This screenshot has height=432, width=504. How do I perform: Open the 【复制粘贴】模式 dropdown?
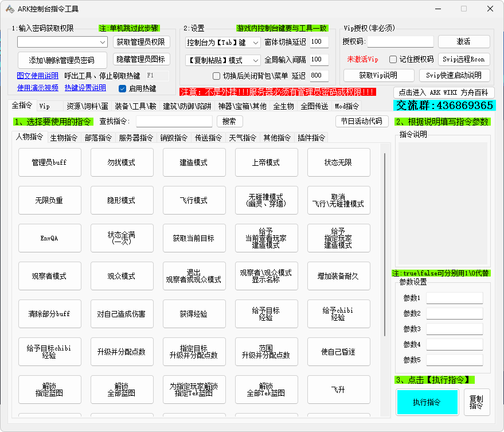pos(222,60)
